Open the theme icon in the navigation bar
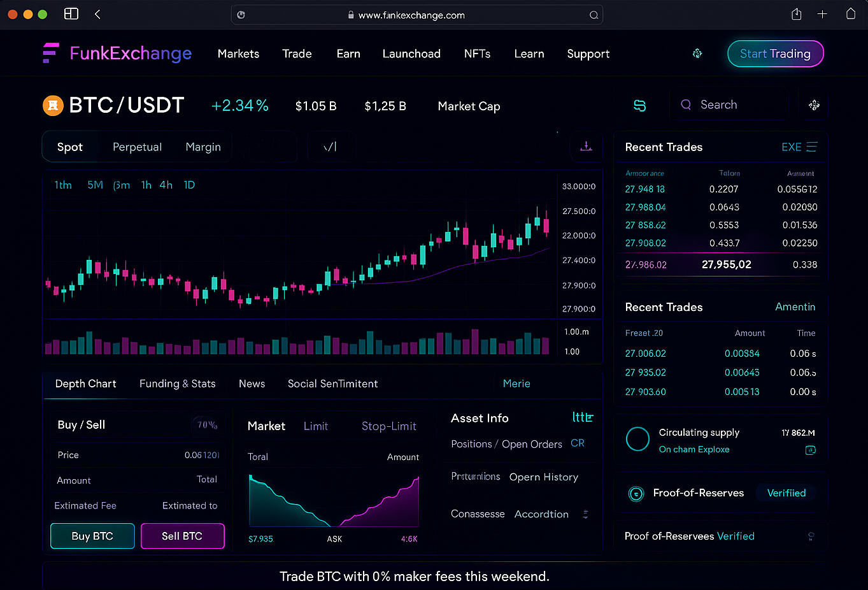This screenshot has width=868, height=590. coord(697,54)
